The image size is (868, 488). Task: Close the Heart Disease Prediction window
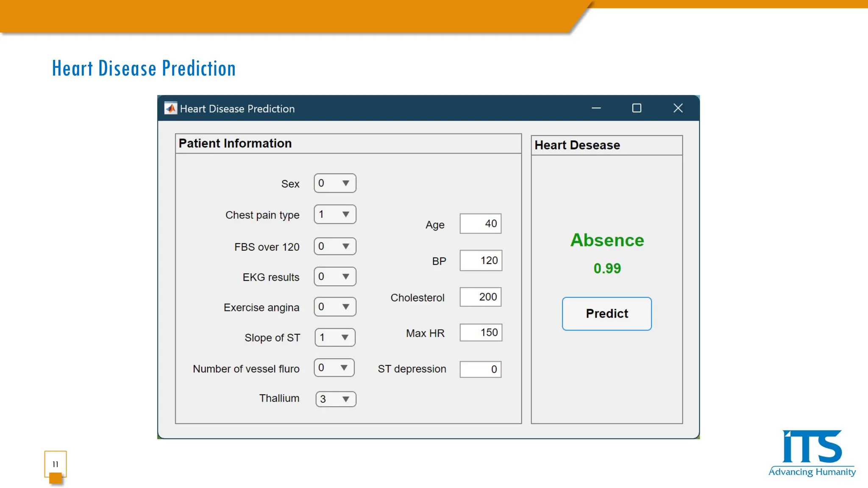(x=678, y=108)
